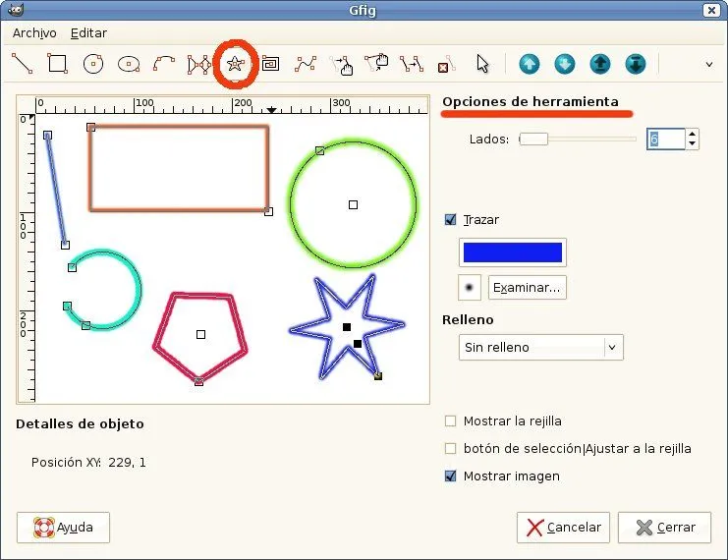Select the regular polygon tool
This screenshot has height=560, width=728.
tap(199, 64)
